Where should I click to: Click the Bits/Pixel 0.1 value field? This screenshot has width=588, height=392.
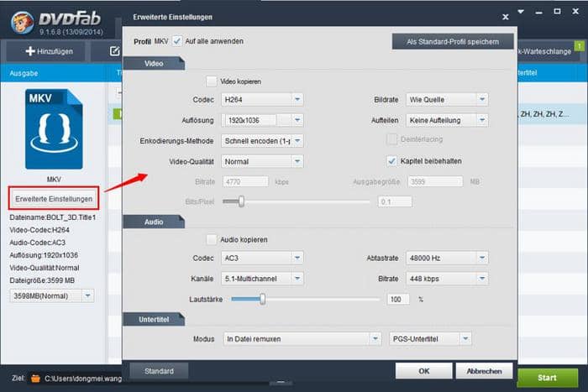395,201
